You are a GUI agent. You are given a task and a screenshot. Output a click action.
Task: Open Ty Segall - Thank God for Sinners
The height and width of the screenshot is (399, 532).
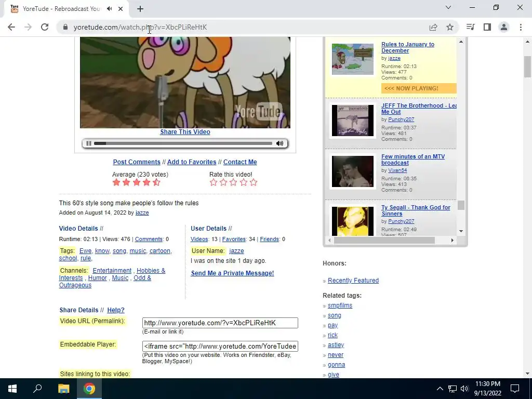point(416,211)
